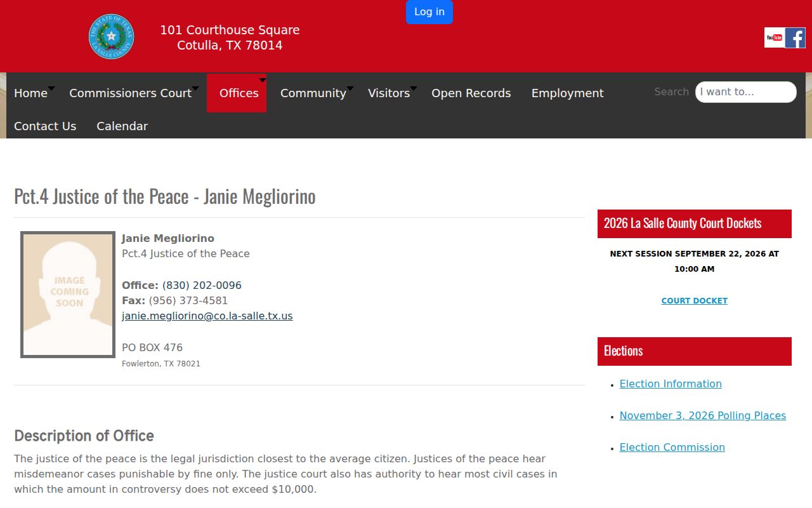Expand the Home menu arrow
The width and height of the screenshot is (812, 508).
pos(51,88)
